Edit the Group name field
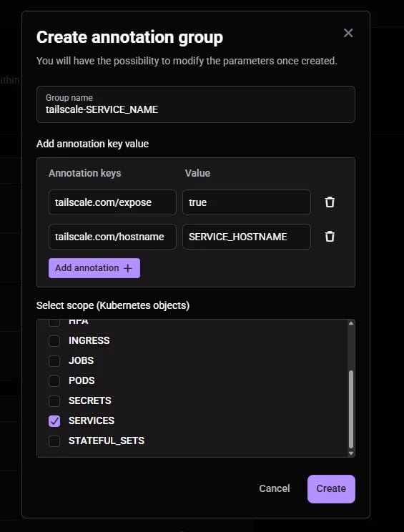 (196, 104)
